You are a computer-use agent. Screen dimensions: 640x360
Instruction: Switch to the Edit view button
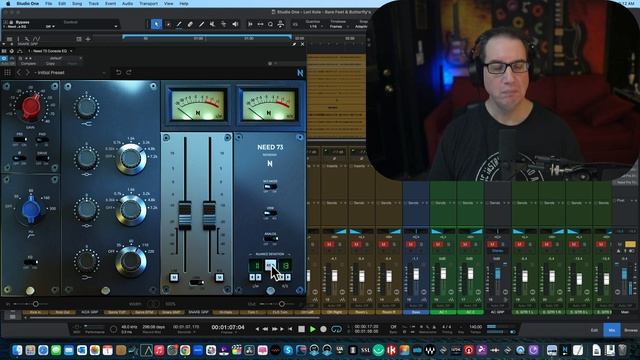click(594, 330)
